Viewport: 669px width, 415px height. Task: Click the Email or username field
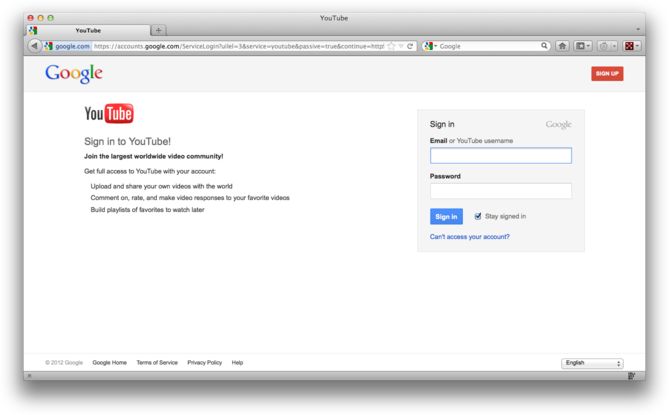pyautogui.click(x=500, y=156)
